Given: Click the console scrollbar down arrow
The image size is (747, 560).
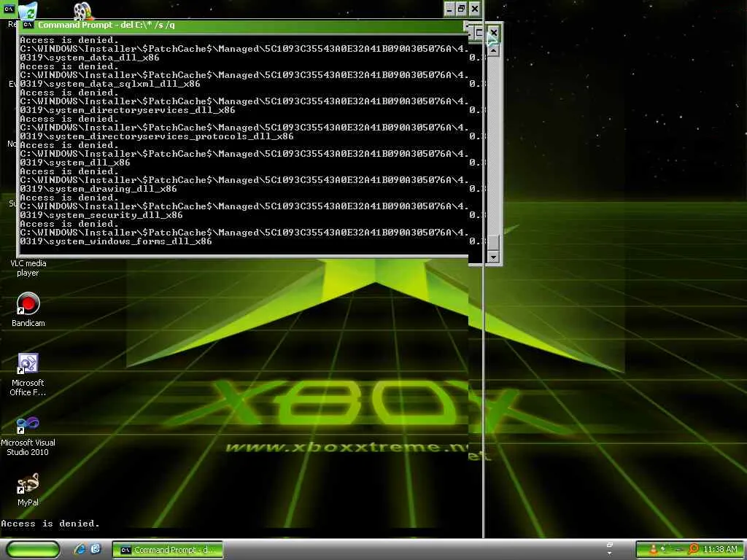Looking at the screenshot, I should tap(493, 257).
